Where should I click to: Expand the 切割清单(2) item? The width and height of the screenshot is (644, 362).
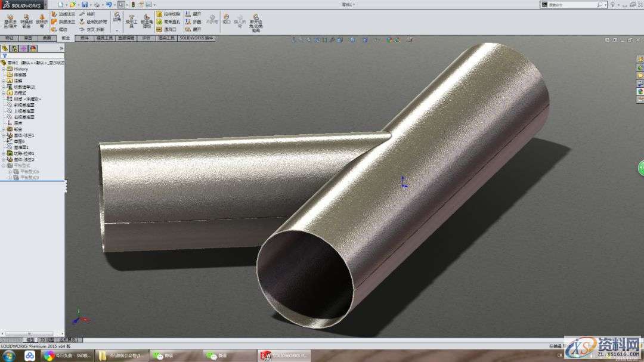tap(2, 85)
